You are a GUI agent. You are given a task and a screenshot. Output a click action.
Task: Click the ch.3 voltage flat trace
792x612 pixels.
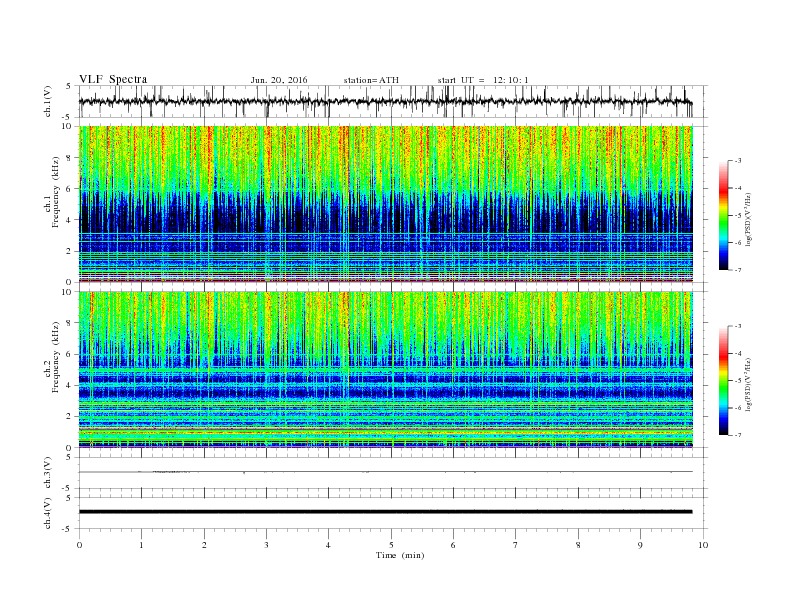click(x=386, y=472)
